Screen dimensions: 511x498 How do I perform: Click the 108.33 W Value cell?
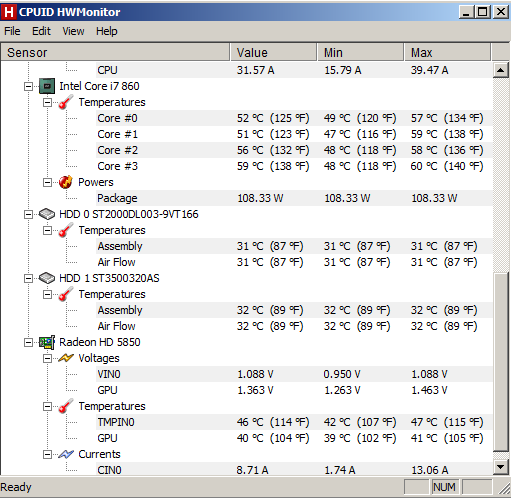point(260,198)
